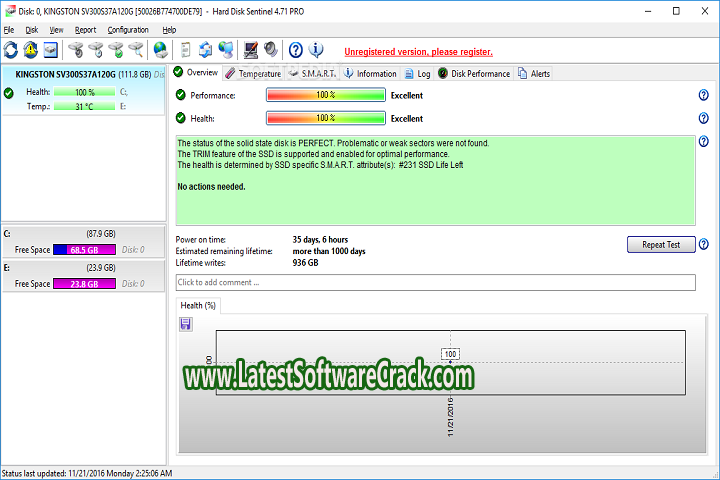The image size is (720, 480).
Task: Click the question mark Help toolbar icon
Action: tap(296, 50)
